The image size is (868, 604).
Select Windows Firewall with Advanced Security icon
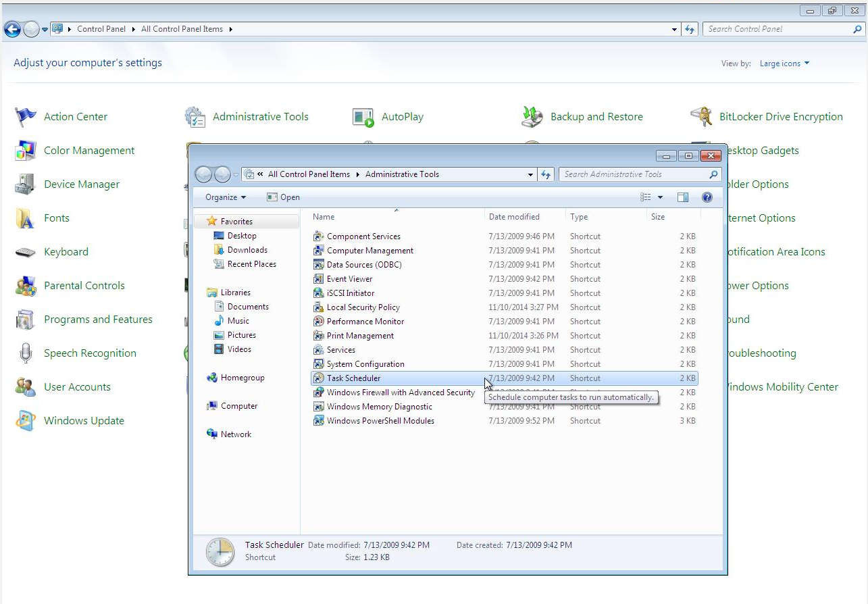pos(319,393)
